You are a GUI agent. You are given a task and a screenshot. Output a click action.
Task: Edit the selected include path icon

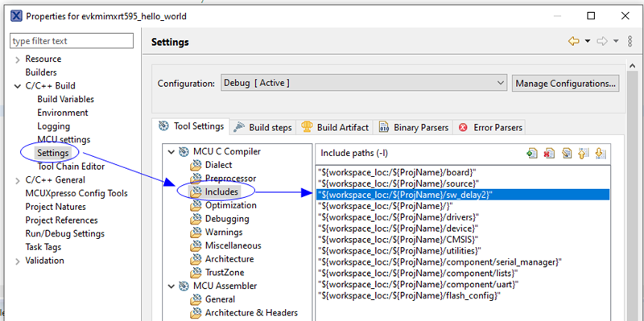(x=567, y=154)
